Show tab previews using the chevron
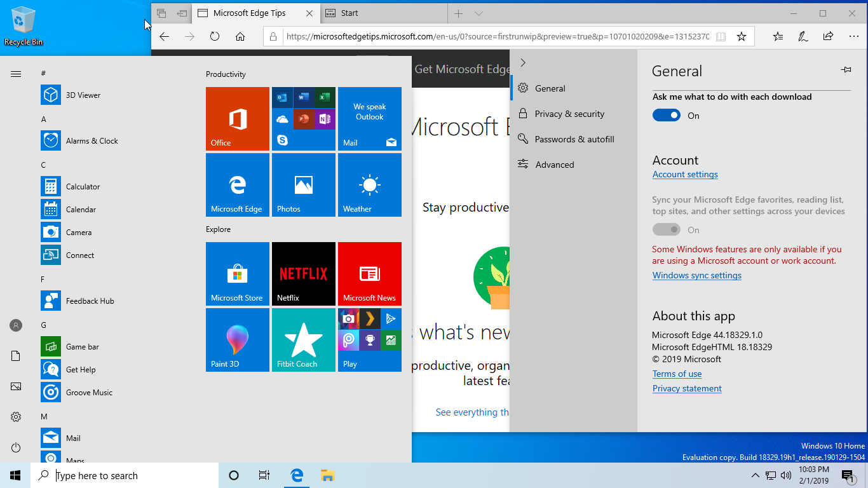The height and width of the screenshot is (488, 868). click(x=479, y=13)
